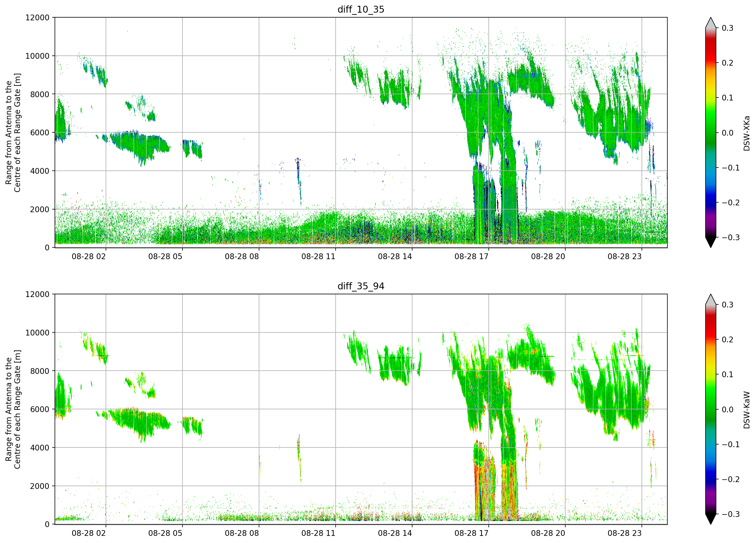This screenshot has width=756, height=543.
Task: Click '08-28 02' time label under diff_35_94
Action: point(89,533)
